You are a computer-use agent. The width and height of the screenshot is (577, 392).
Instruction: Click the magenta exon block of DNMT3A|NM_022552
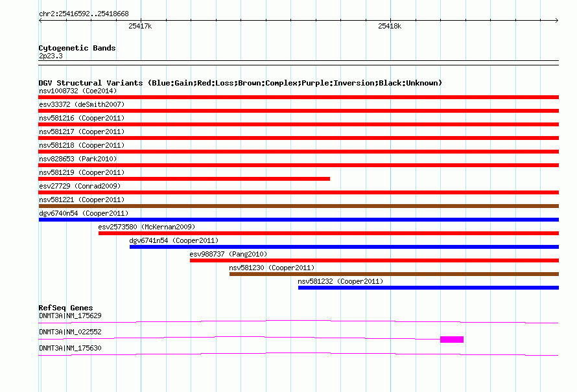pos(452,340)
